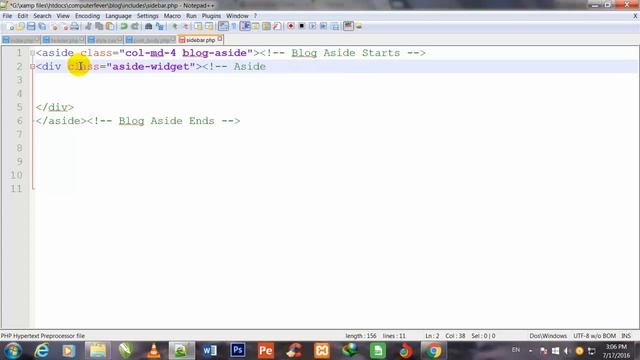
Task: Open the Plugins menu
Action: pos(211,16)
